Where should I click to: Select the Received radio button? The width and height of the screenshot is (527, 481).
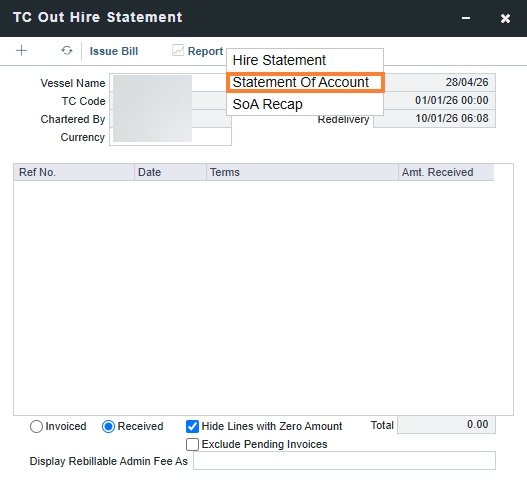coord(108,427)
